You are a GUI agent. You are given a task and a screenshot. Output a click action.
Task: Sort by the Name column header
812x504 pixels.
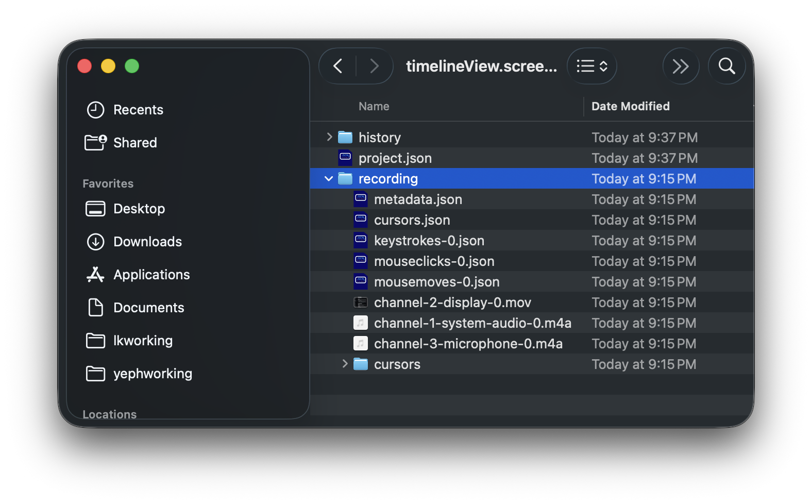point(374,106)
